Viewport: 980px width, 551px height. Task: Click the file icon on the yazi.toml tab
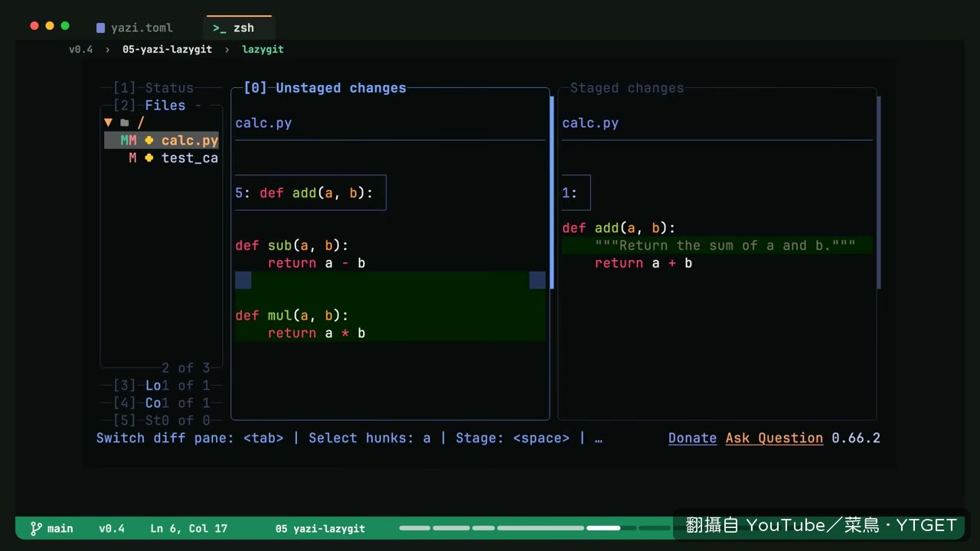[100, 28]
